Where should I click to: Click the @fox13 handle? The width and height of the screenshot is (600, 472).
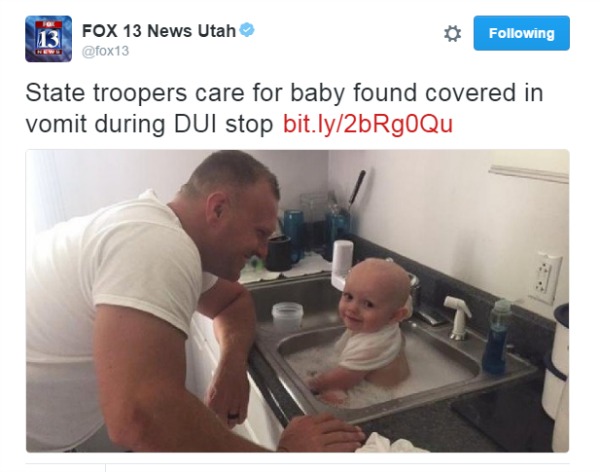pos(106,51)
